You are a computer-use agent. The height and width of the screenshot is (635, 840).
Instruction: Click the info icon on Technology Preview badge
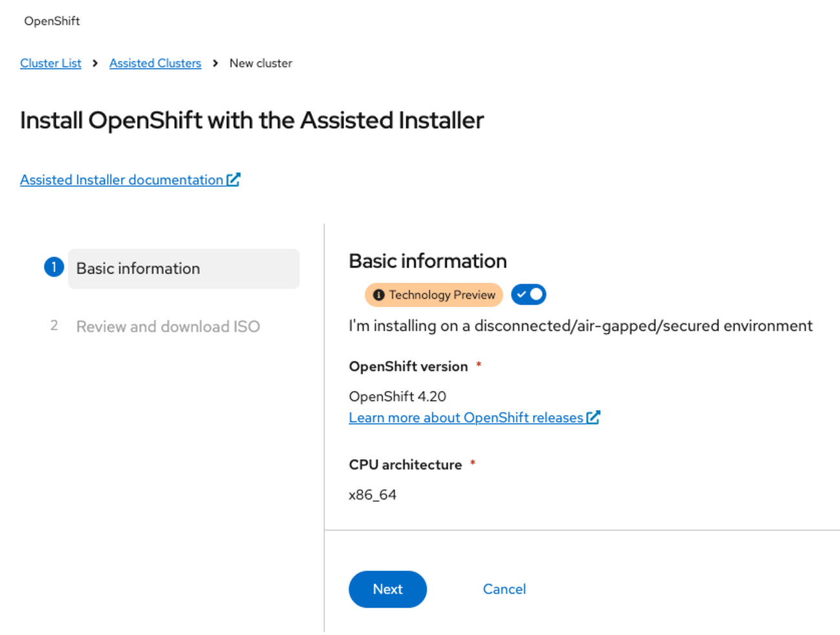point(380,295)
